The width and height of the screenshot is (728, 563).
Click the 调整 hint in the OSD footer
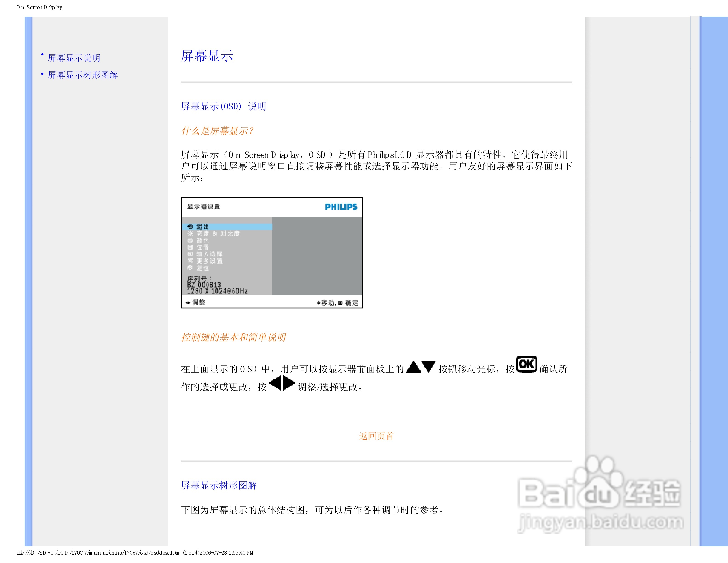click(195, 302)
